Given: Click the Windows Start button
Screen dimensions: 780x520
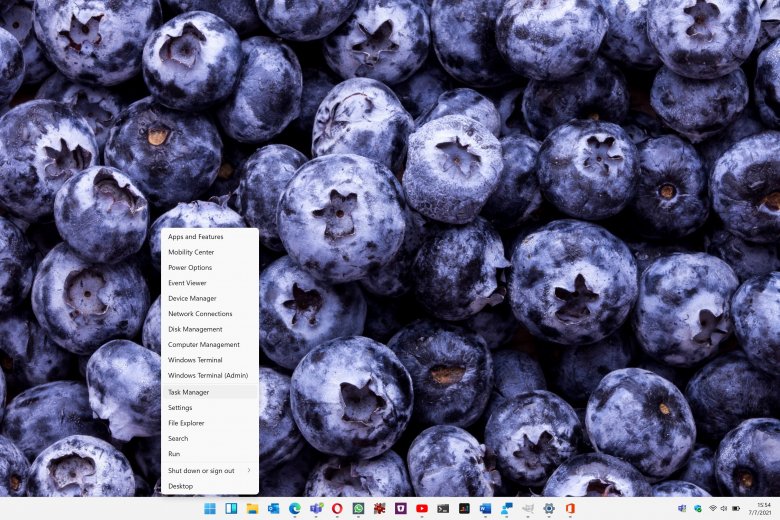Looking at the screenshot, I should tap(210, 509).
